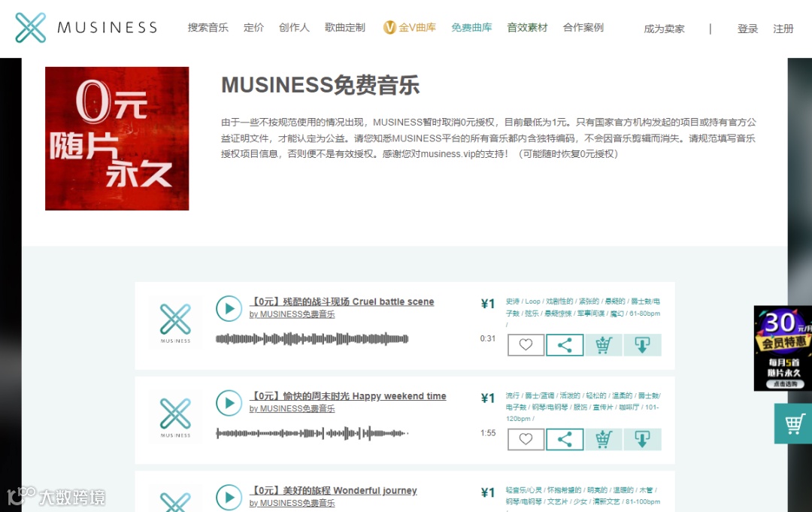The height and width of the screenshot is (512, 812).
Task: Open the 歌曲定制 menu item
Action: click(x=345, y=27)
